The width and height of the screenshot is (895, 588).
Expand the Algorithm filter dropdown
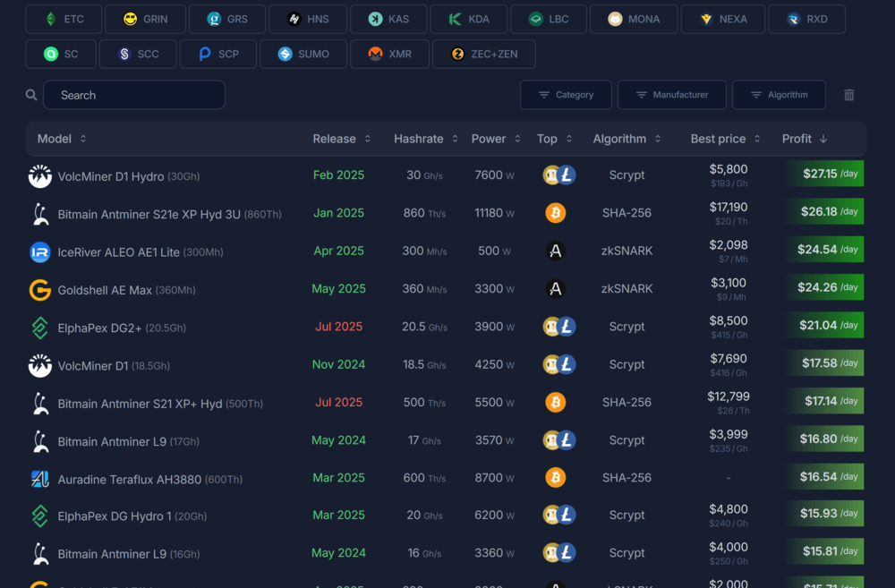coord(778,95)
